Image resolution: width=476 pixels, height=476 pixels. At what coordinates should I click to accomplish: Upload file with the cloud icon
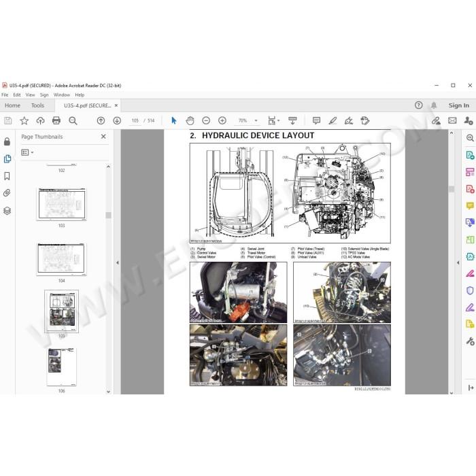40,121
